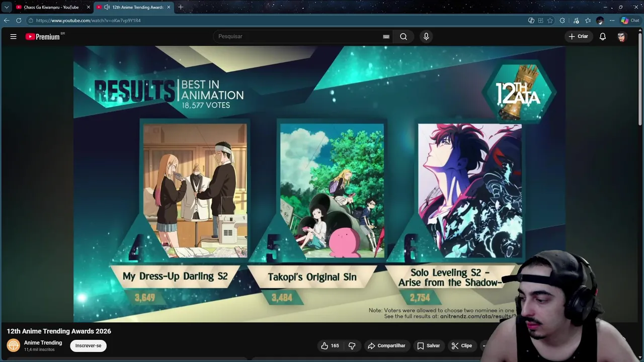This screenshot has height=362, width=644.
Task: Open a new browser tab with plus
Action: [181, 7]
